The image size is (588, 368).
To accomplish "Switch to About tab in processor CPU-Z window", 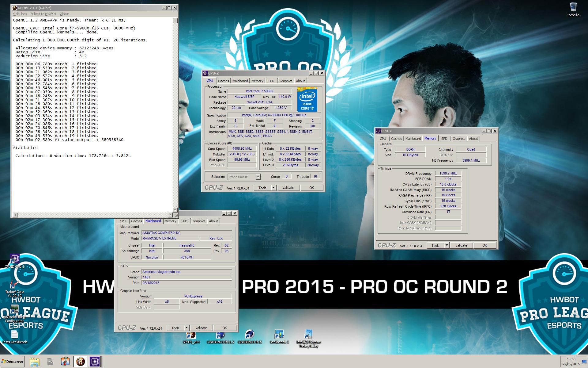I will coord(300,81).
